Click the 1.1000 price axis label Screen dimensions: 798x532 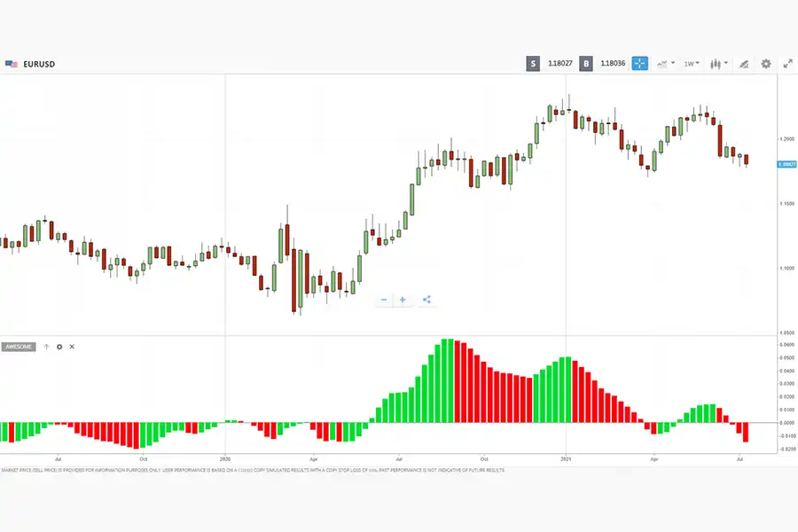pos(786,269)
